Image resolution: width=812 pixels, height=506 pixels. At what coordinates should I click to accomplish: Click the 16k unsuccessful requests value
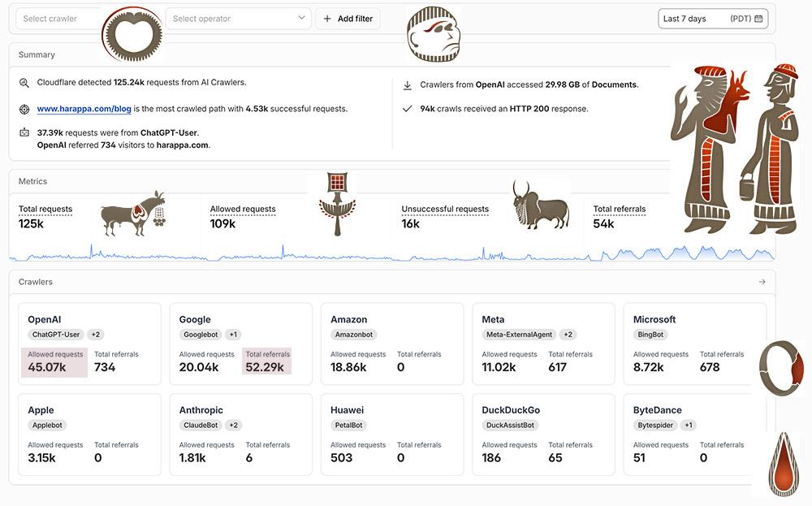click(411, 223)
